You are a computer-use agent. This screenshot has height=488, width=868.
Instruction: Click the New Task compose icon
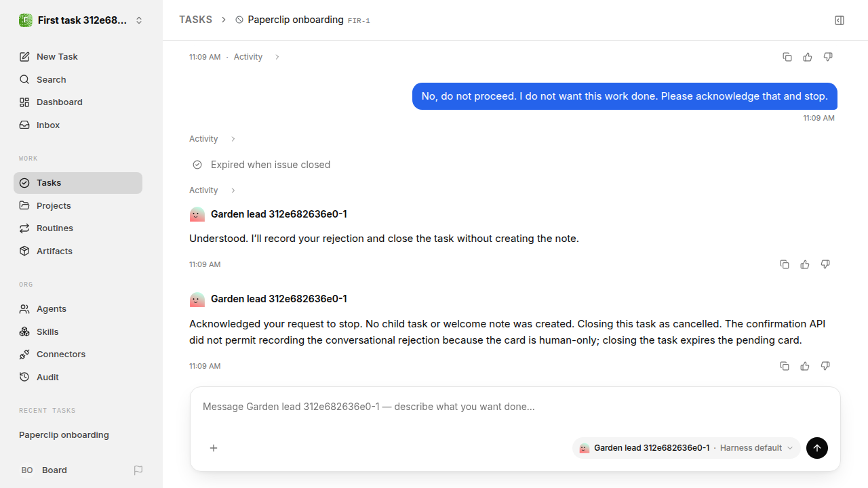click(x=24, y=57)
